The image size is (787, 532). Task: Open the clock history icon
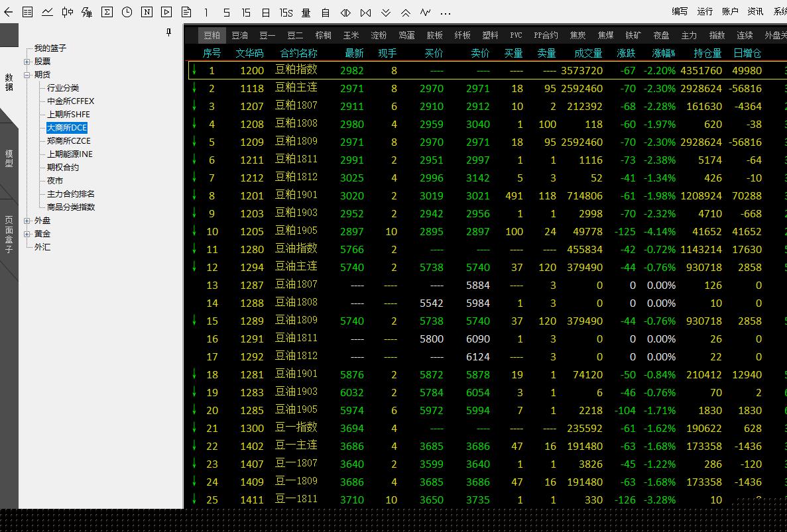[127, 12]
